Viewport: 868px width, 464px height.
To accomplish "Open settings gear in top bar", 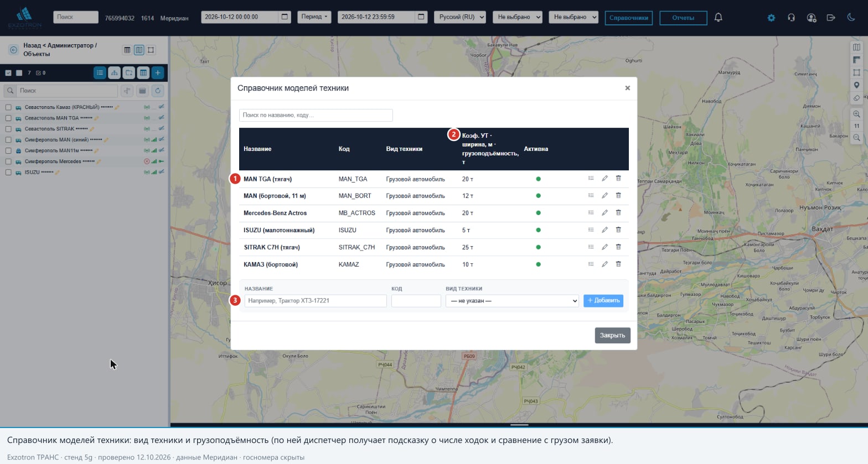I will point(771,18).
